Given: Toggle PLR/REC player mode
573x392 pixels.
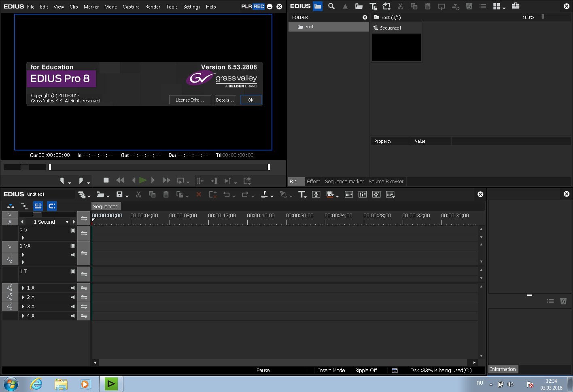Looking at the screenshot, I should click(253, 6).
